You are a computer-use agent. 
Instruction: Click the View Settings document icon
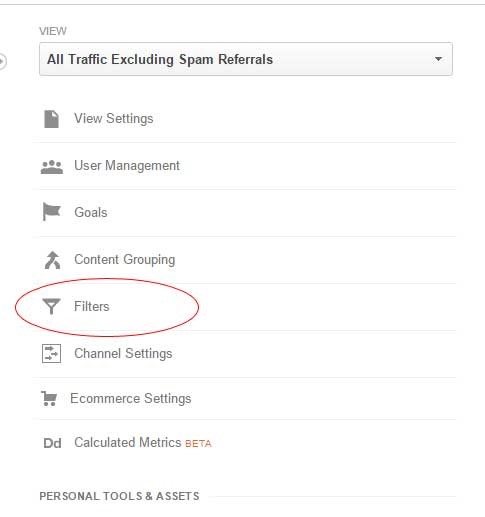tap(51, 119)
